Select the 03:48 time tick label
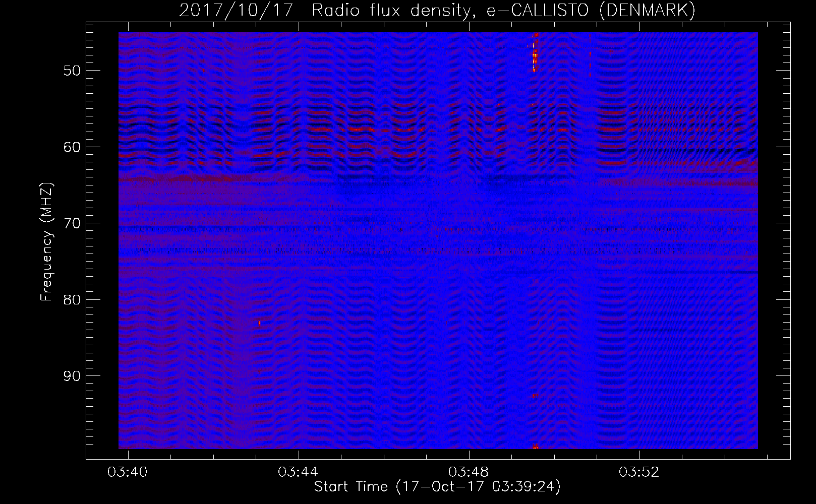Viewport: 816px width, 504px height. (x=469, y=472)
